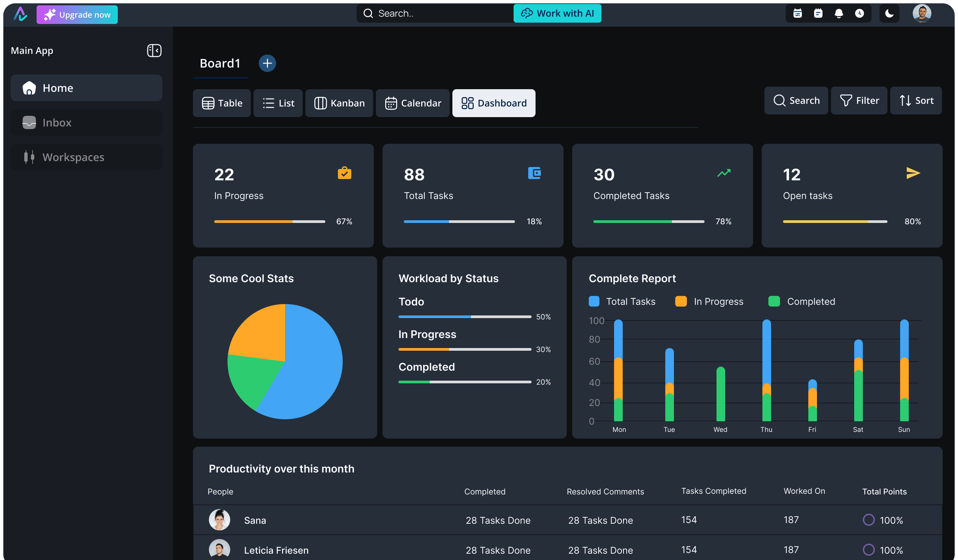
Task: Toggle Sana's Total Points radio indicator
Action: [869, 520]
